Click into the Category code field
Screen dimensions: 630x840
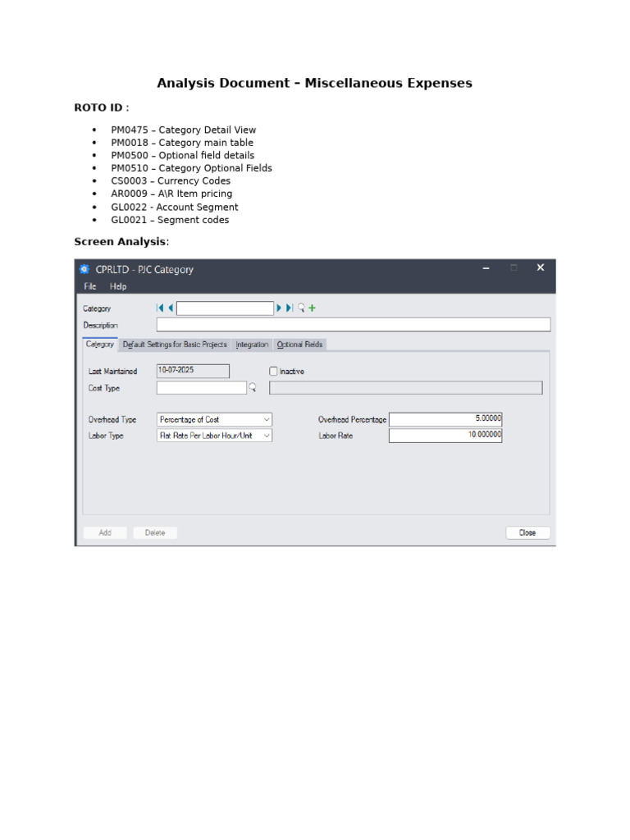pos(225,308)
